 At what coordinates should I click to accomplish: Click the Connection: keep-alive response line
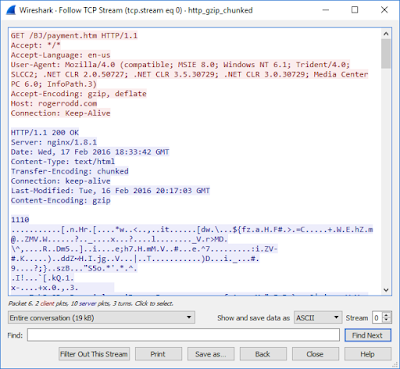tap(60, 181)
